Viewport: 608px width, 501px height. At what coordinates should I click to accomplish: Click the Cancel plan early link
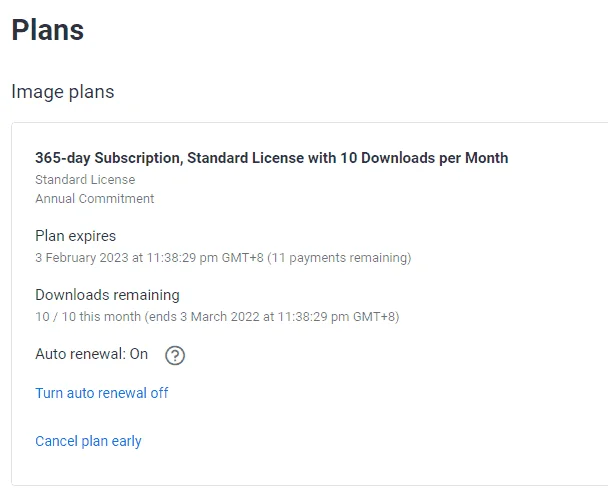(x=88, y=441)
